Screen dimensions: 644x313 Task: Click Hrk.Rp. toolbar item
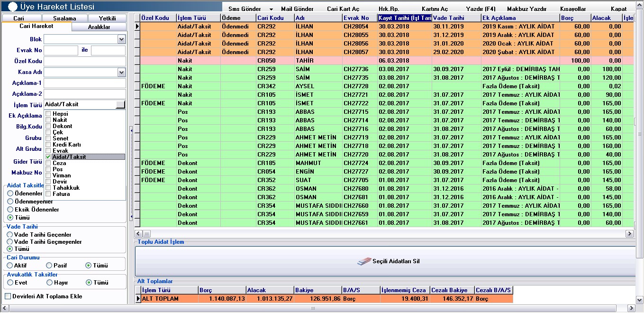pyautogui.click(x=389, y=9)
